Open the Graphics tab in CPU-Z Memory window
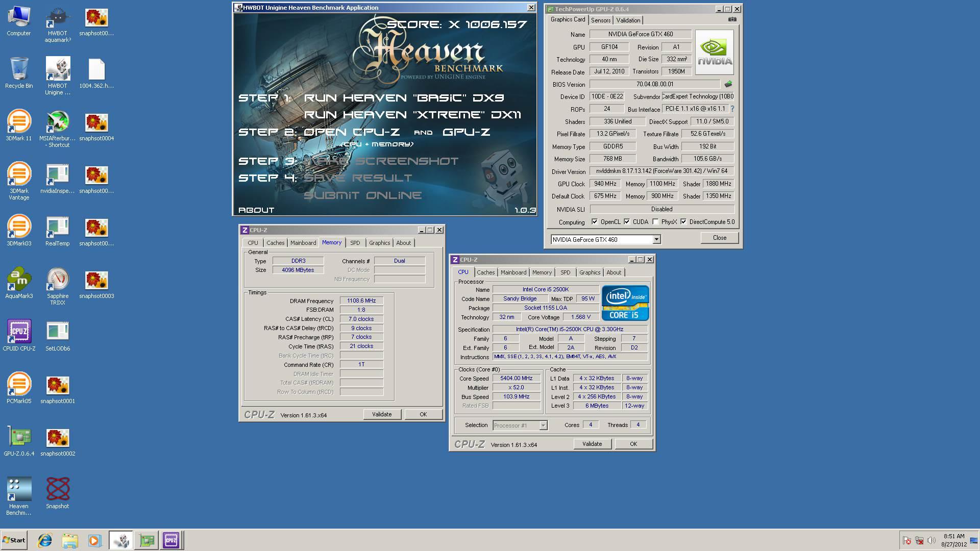Viewport: 980px width, 551px height. click(380, 243)
